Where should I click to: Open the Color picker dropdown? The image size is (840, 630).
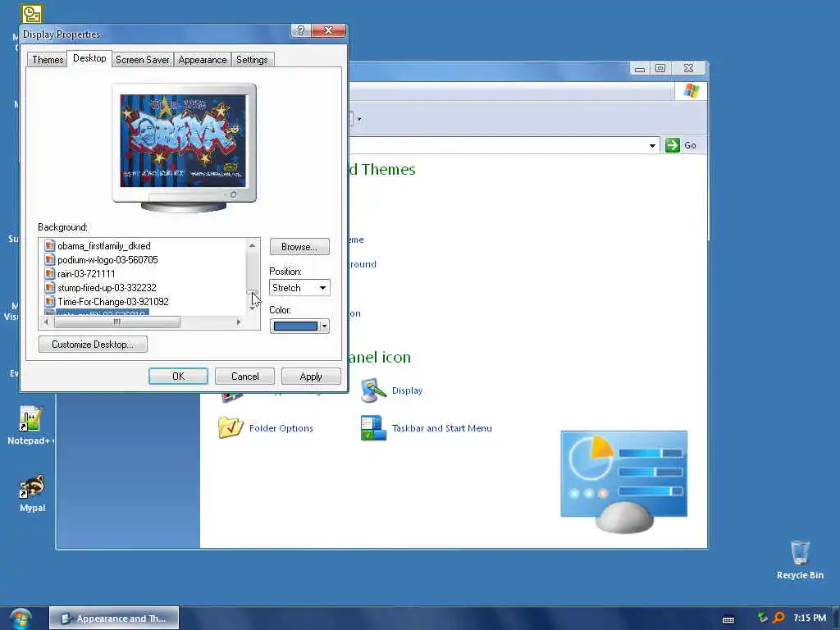click(299, 326)
